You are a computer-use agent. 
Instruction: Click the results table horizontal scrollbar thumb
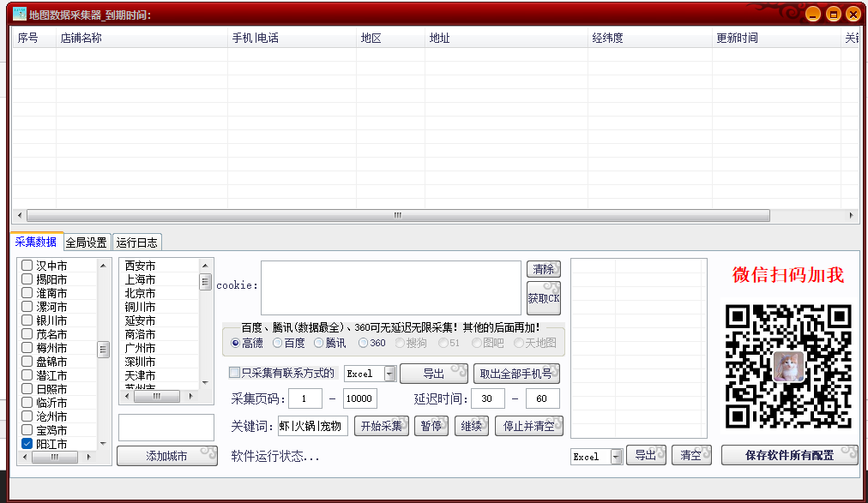[x=397, y=216]
